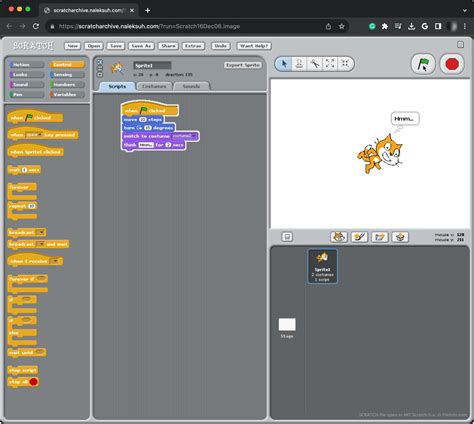Click the browser address bar URL
This screenshot has height=424, width=474.
pyautogui.click(x=149, y=26)
